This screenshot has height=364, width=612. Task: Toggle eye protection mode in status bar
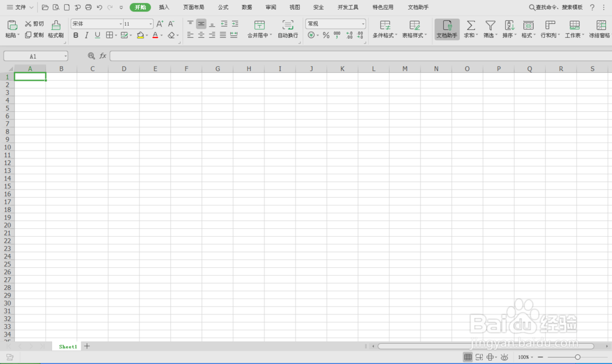click(x=504, y=357)
